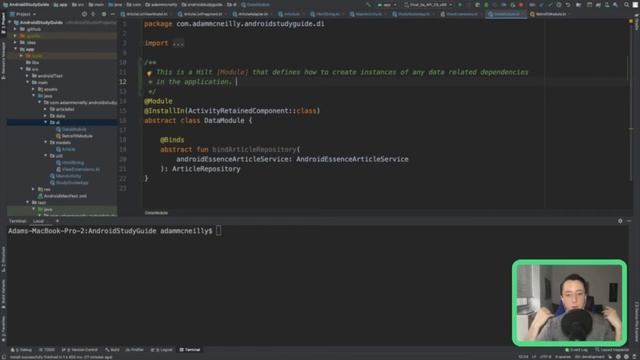
Task: Click the AndroidStudyGuide breadcrumb in navigation bar
Action: pos(27,5)
